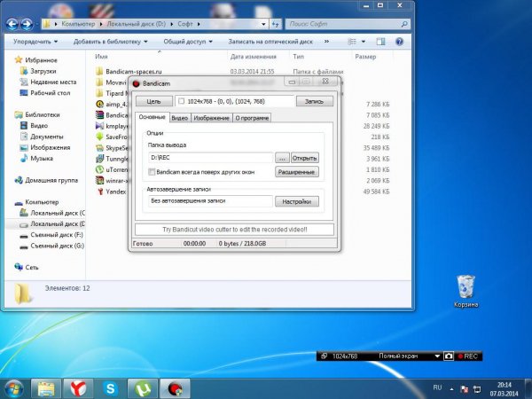Open auto-complete Настройки button

coord(296,201)
